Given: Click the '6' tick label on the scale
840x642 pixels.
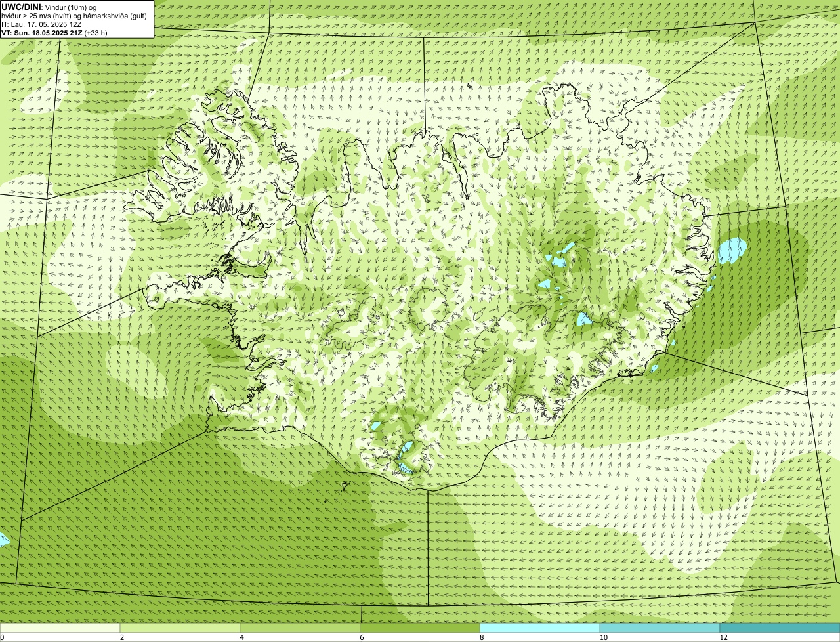Looking at the screenshot, I should [x=362, y=637].
